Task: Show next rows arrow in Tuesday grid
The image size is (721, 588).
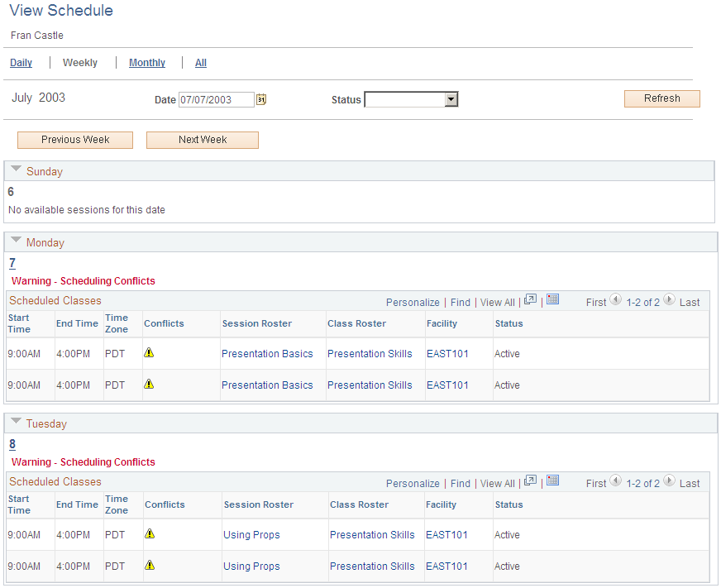Action: (x=670, y=480)
